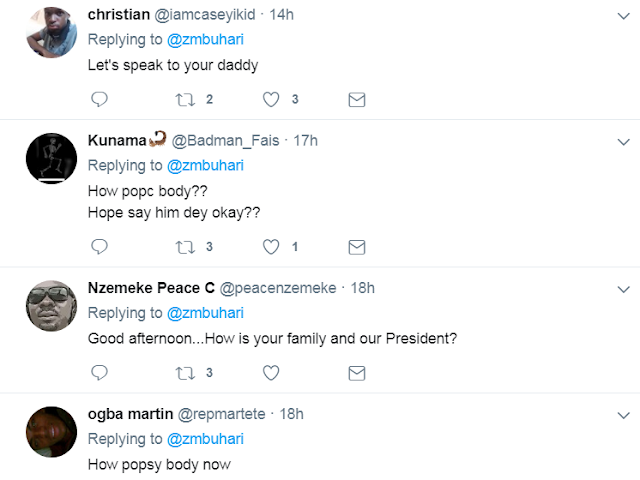Click Kunama's skeleton avatar
This screenshot has height=480, width=640.
(50, 158)
